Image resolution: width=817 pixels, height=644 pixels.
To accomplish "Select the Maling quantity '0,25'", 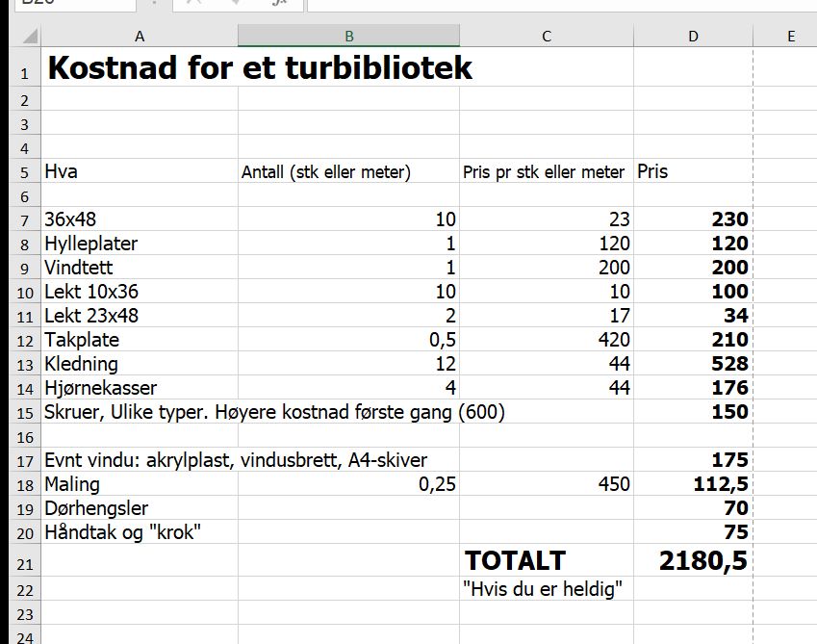I will (348, 484).
